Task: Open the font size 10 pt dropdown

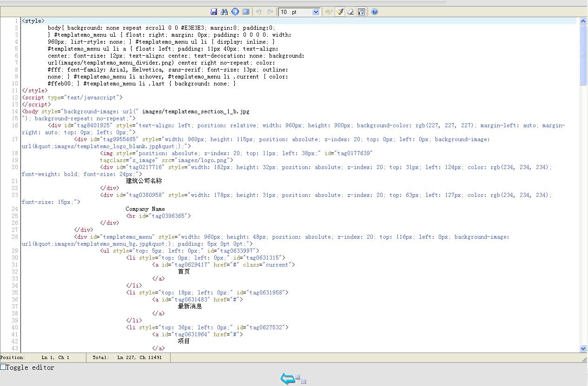Action: coord(299,12)
